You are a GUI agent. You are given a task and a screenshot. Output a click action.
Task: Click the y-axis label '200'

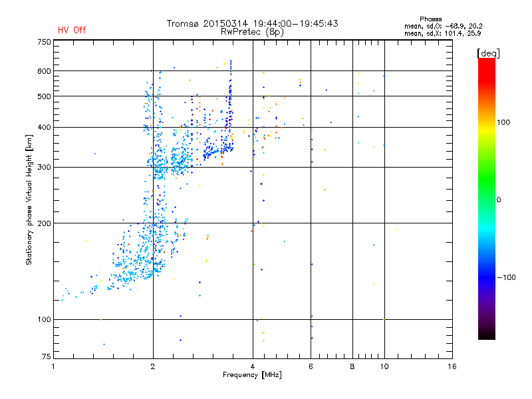point(44,223)
